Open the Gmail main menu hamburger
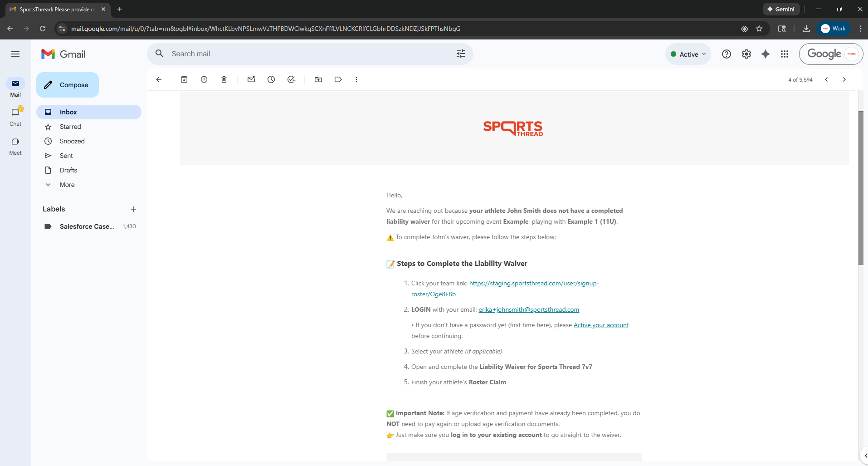The height and width of the screenshot is (466, 868). point(15,54)
